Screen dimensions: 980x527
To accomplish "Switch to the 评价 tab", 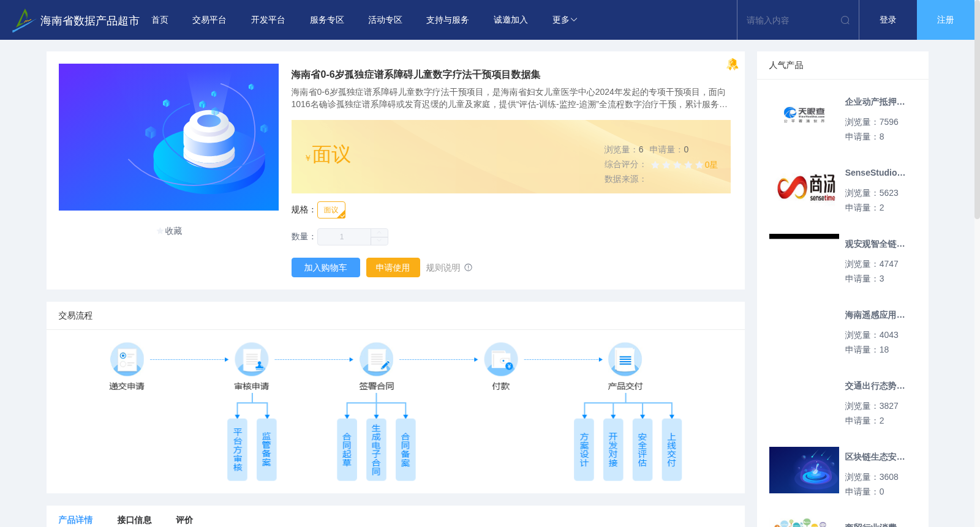I will click(184, 520).
